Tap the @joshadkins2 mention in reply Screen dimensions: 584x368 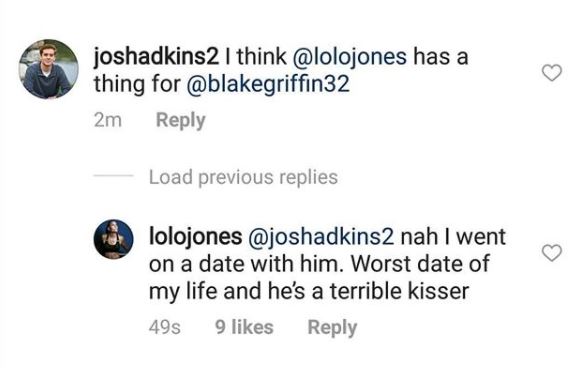tap(321, 237)
